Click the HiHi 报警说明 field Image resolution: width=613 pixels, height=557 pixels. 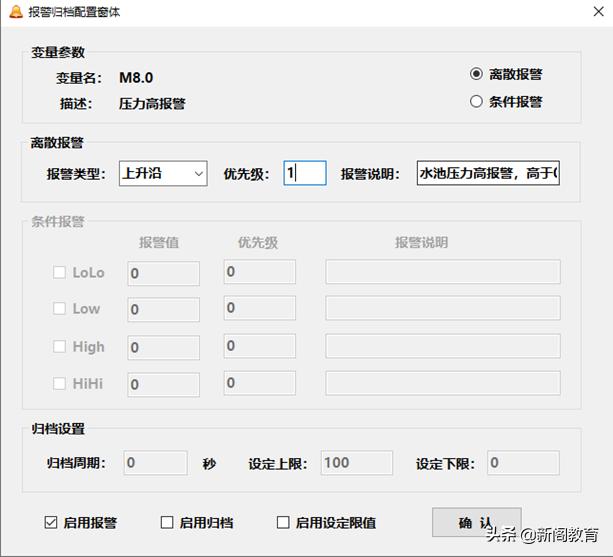443,383
